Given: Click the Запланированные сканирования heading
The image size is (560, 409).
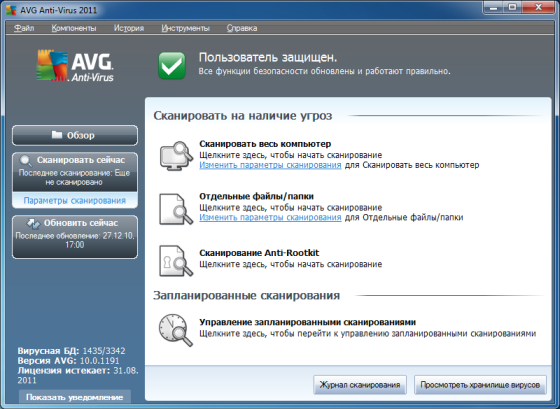Looking at the screenshot, I should click(246, 295).
